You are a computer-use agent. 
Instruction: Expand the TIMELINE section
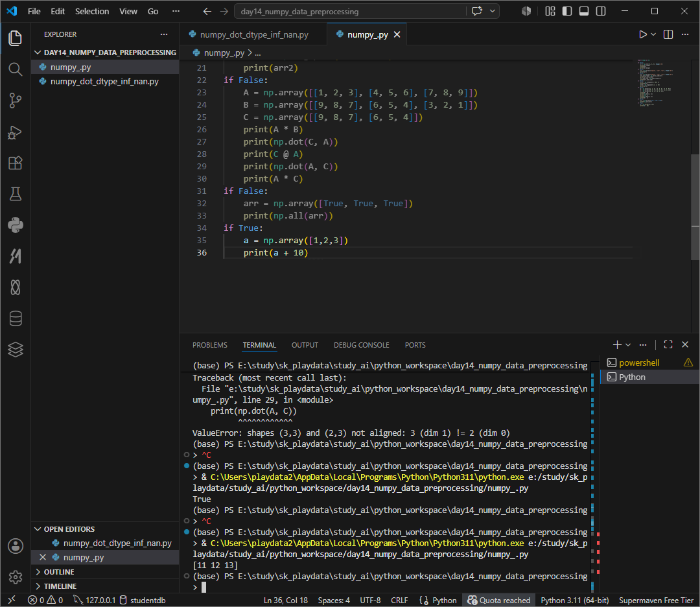tap(106, 586)
